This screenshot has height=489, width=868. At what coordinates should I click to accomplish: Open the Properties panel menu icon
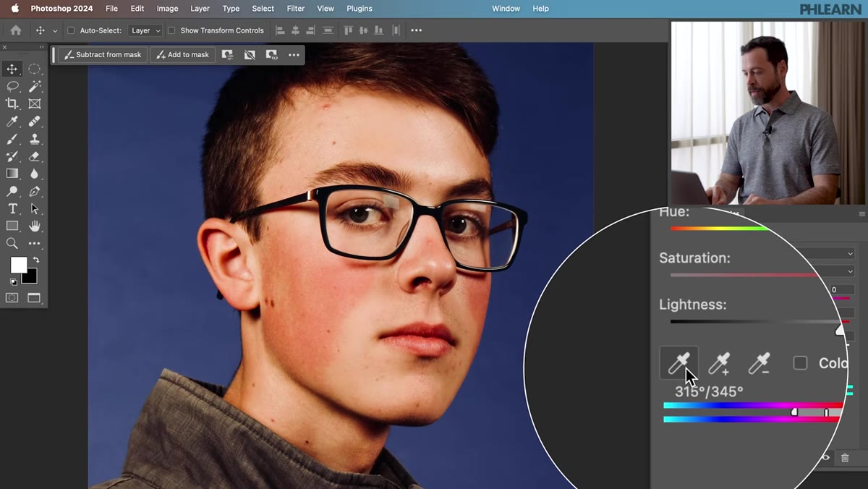click(861, 214)
